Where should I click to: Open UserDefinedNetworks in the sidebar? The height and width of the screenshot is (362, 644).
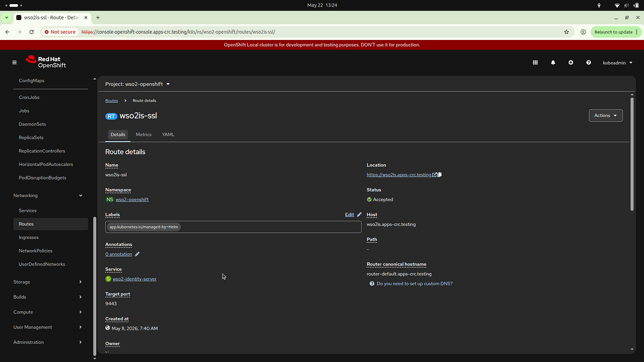(42, 264)
